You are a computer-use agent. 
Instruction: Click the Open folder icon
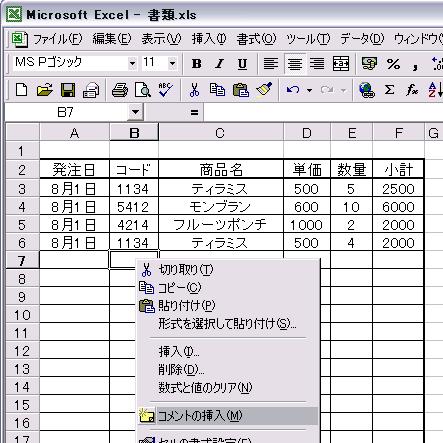[x=45, y=90]
